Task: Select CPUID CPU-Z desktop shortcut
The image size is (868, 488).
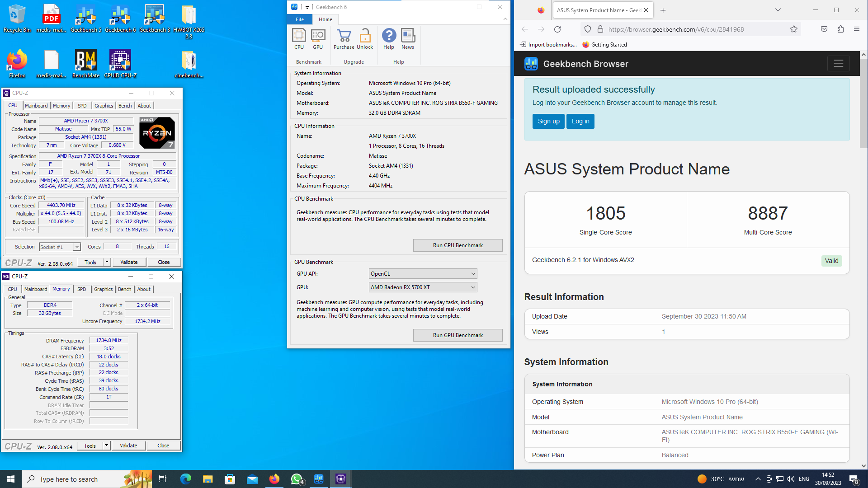Action: [x=120, y=64]
